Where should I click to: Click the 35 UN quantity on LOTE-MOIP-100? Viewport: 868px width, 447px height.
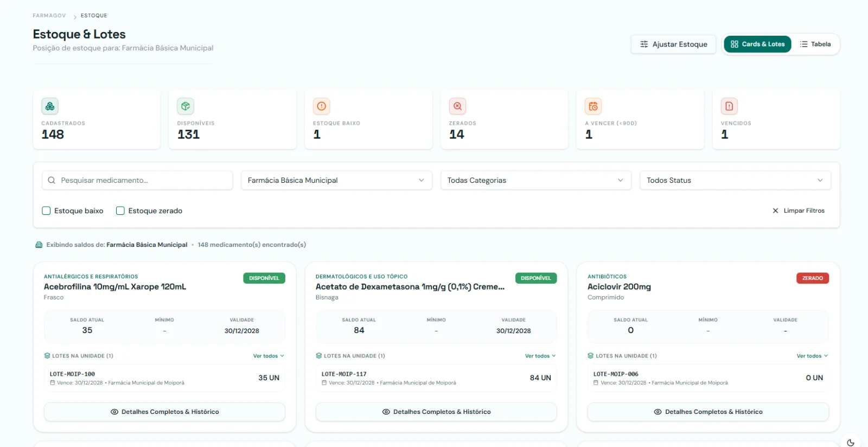pyautogui.click(x=269, y=378)
